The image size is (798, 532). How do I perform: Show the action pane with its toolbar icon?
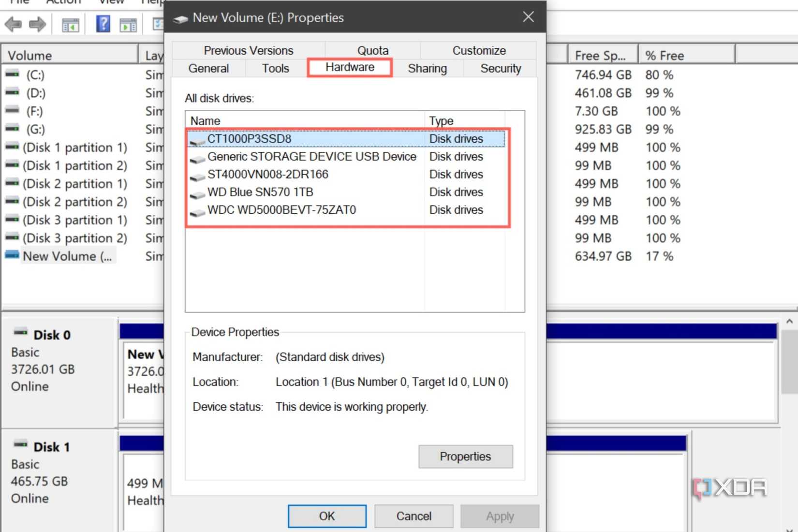tap(128, 25)
